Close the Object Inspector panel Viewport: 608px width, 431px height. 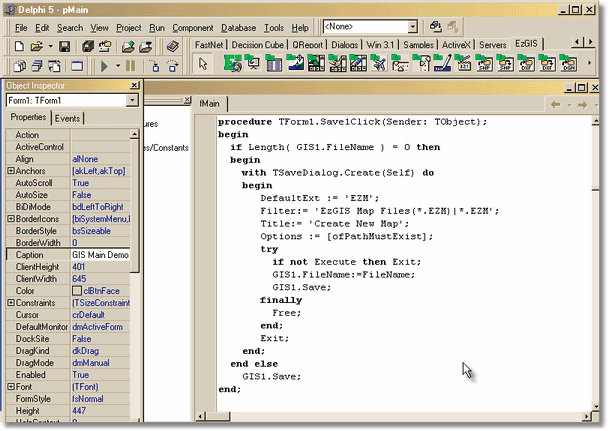coord(134,85)
